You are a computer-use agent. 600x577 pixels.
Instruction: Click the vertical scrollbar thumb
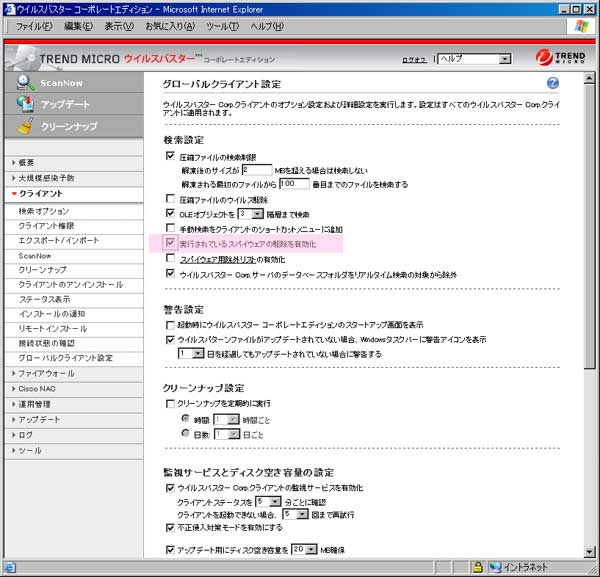[590, 227]
